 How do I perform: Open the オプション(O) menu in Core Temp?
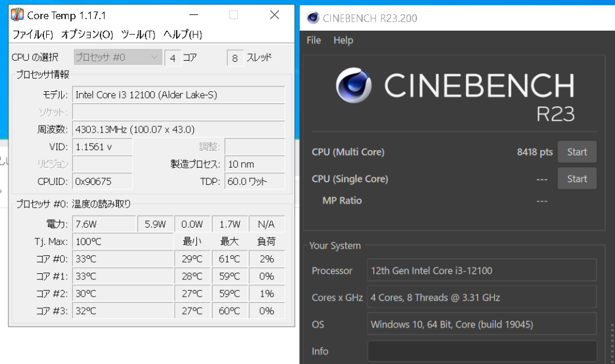tap(87, 34)
